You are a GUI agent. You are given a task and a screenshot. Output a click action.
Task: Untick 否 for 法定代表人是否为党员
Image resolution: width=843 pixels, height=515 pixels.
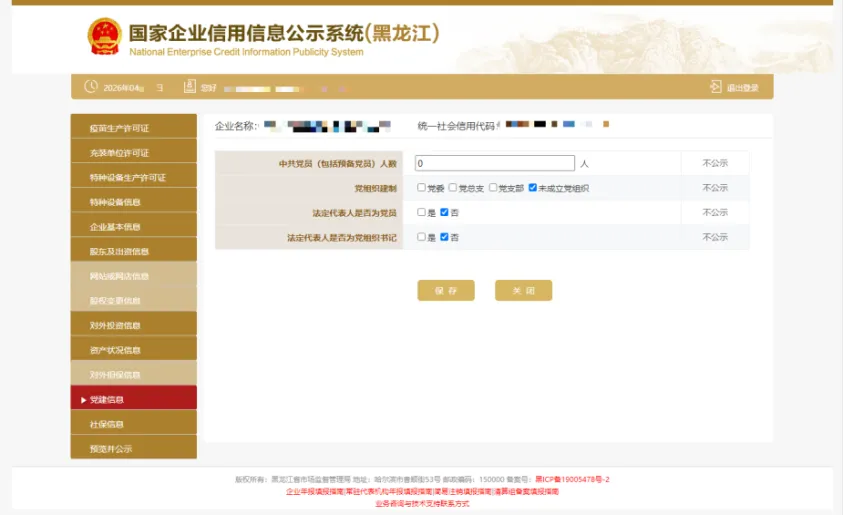pyautogui.click(x=444, y=212)
